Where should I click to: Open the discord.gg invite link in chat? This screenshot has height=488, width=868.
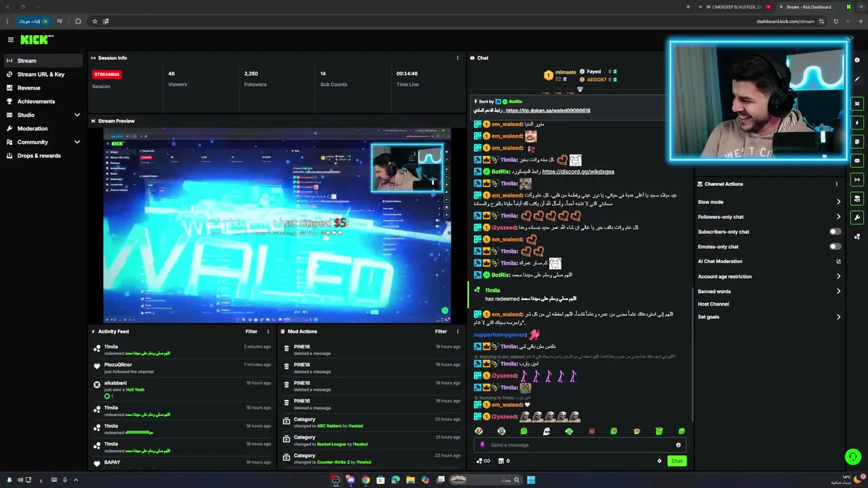[x=578, y=171]
